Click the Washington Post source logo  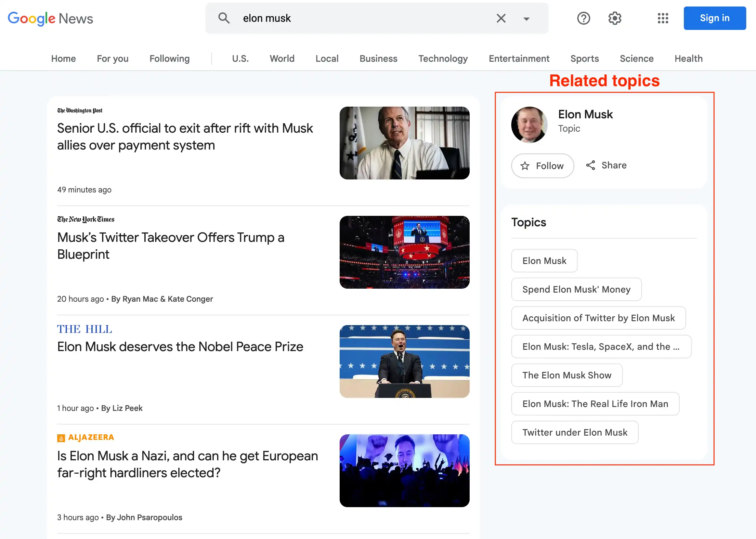pos(80,111)
